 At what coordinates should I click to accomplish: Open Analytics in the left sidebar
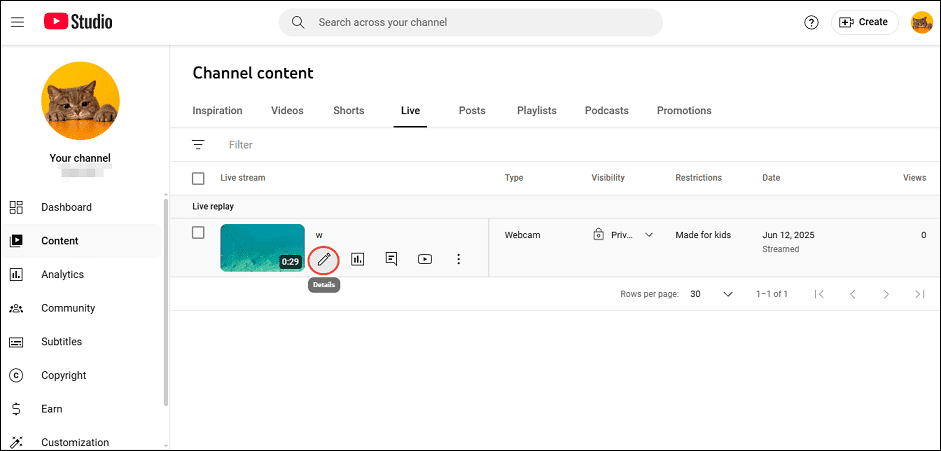click(62, 274)
